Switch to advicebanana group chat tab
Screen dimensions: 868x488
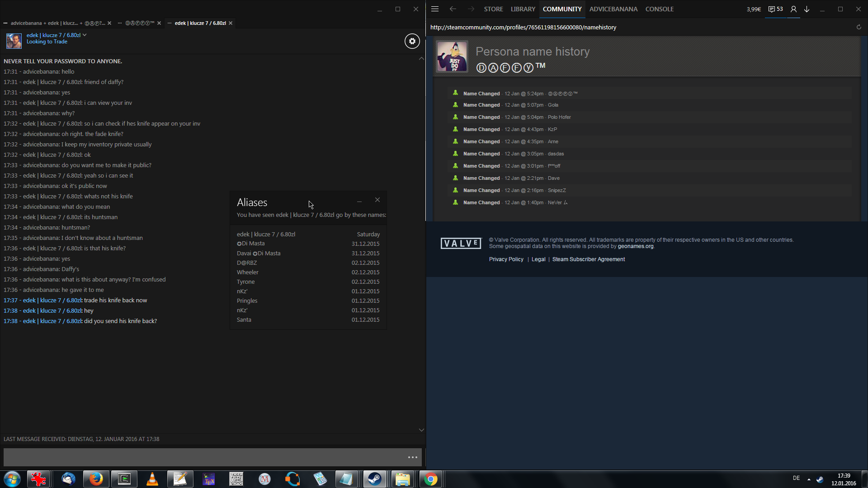(x=57, y=23)
